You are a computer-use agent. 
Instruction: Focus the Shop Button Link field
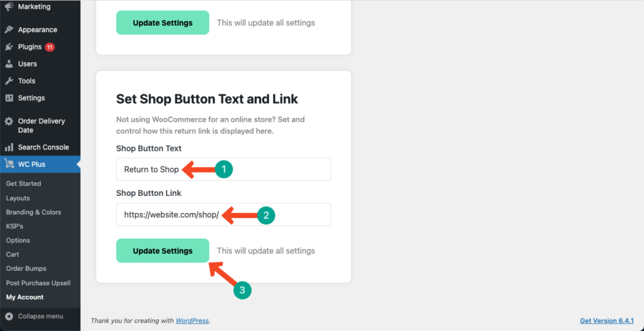click(223, 215)
